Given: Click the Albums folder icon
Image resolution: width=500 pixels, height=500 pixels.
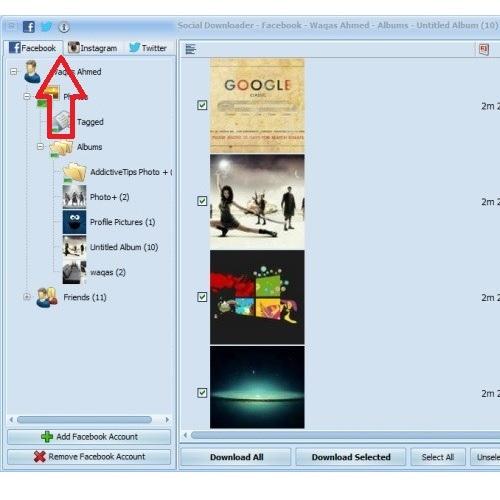Looking at the screenshot, I should [61, 148].
